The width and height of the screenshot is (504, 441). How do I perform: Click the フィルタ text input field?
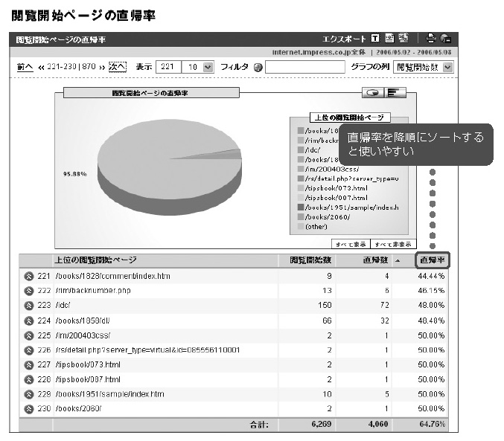305,67
